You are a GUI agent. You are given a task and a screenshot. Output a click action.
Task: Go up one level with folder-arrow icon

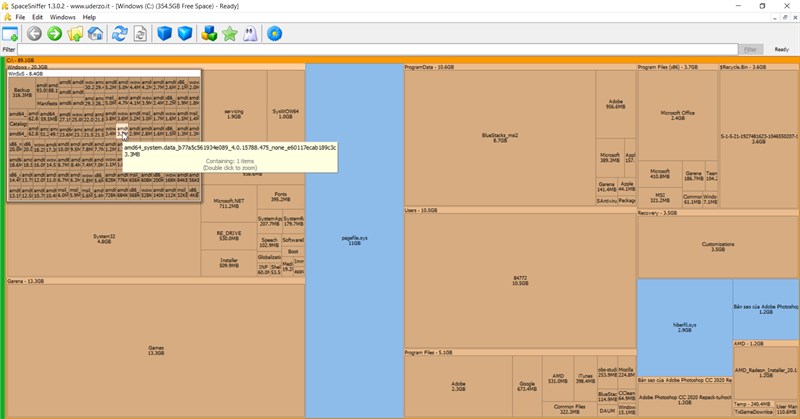coord(75,34)
